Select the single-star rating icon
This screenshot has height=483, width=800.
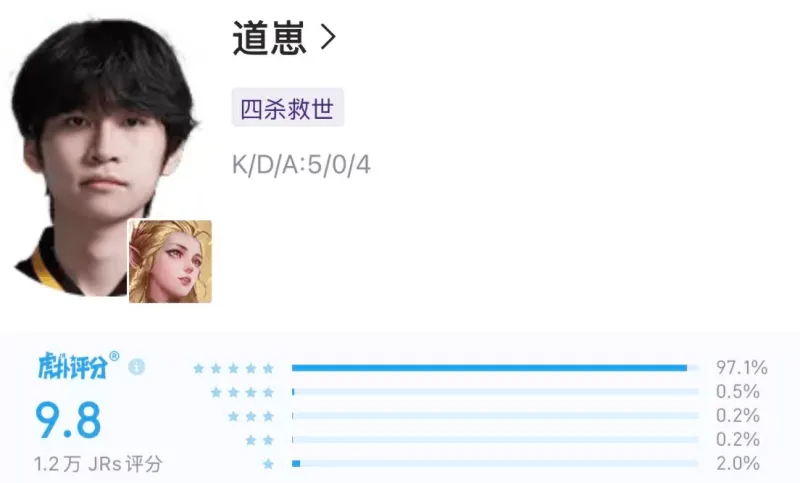pyautogui.click(x=268, y=464)
